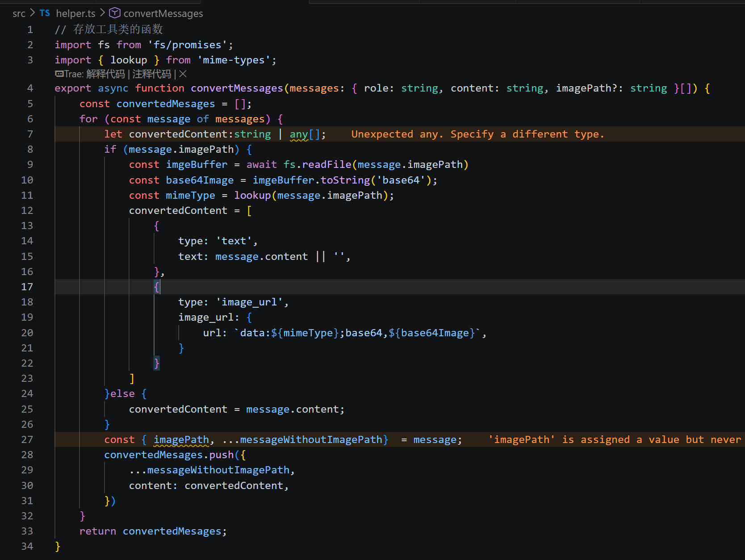Screen dimensions: 745x560
Task: Dismiss the Trae code lens with X
Action: point(183,74)
